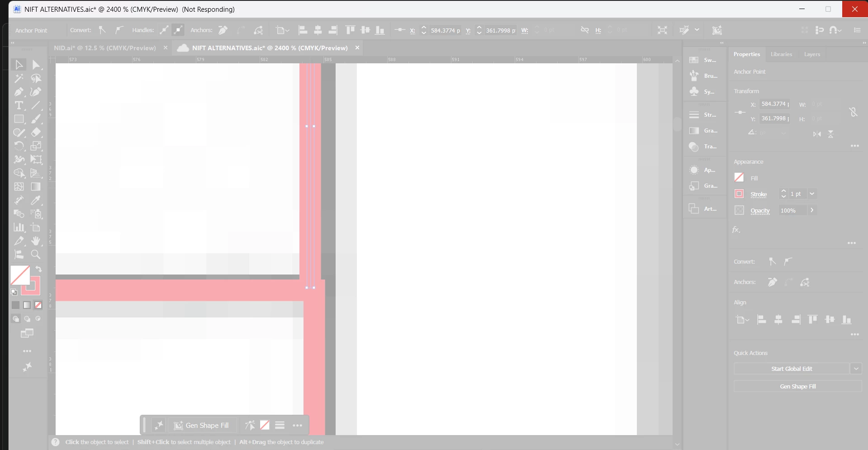This screenshot has width=868, height=450.
Task: Open the Brushes collapsed panel
Action: pyautogui.click(x=703, y=76)
